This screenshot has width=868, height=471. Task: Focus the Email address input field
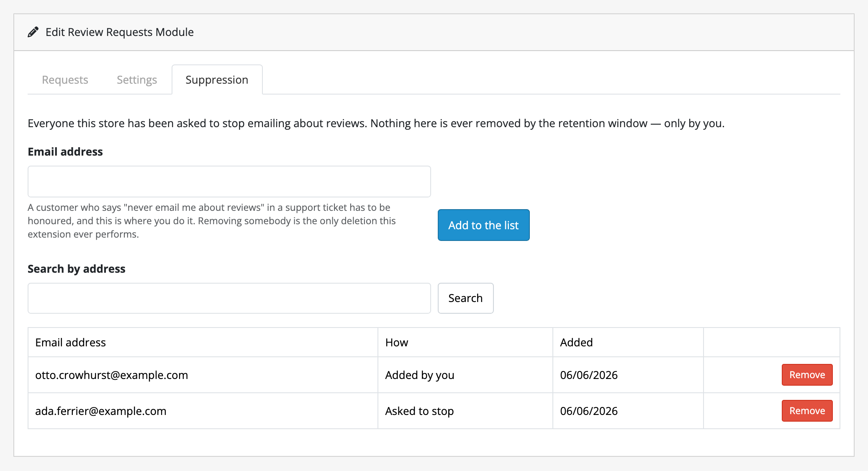[x=229, y=182]
